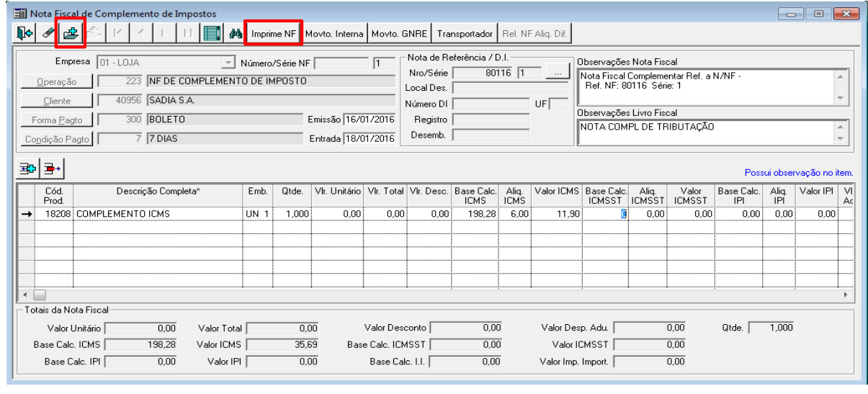868x394 pixels.
Task: Open the grid list view icon
Action: click(x=212, y=33)
